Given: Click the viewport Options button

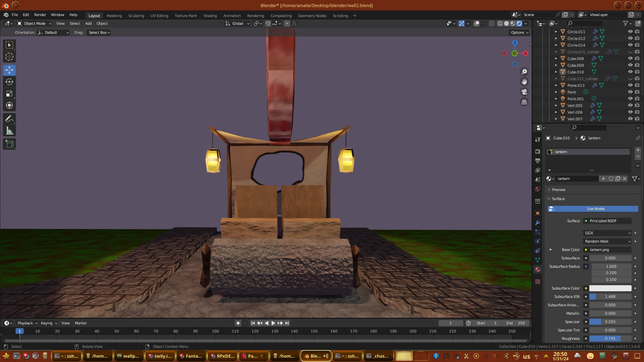Looking at the screenshot, I should point(519,33).
